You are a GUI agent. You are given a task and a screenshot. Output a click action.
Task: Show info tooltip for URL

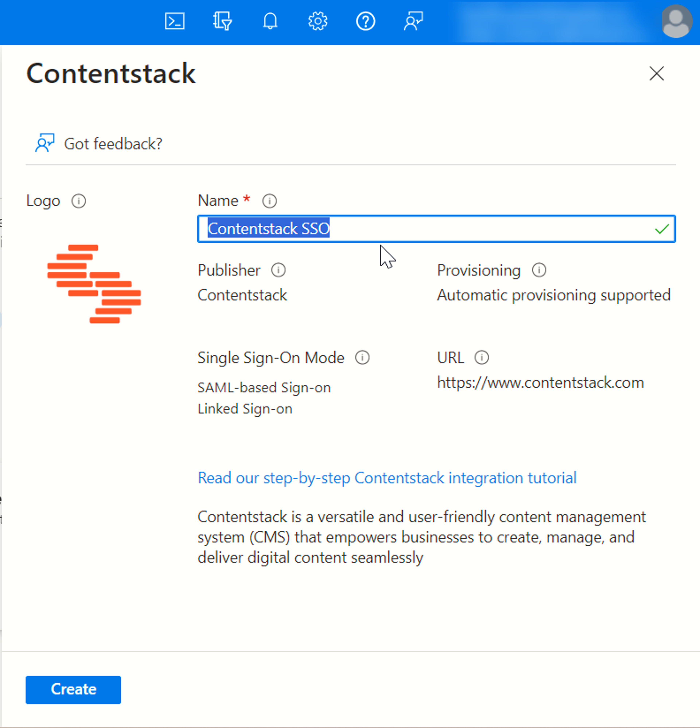point(482,358)
